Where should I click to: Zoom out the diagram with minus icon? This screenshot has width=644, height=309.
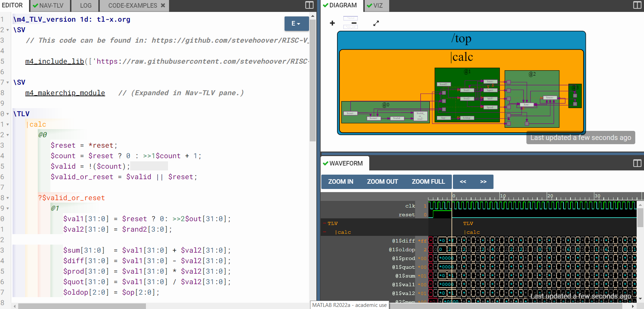(354, 23)
